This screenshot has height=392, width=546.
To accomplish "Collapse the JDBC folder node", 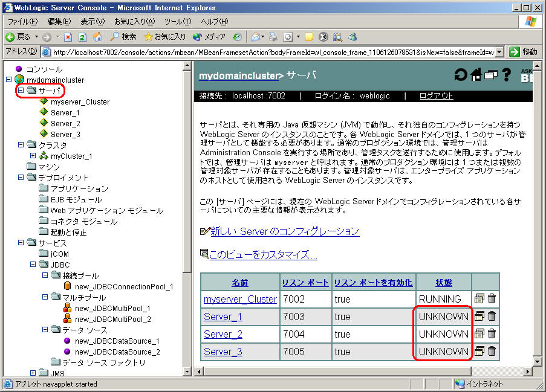I will (33, 265).
